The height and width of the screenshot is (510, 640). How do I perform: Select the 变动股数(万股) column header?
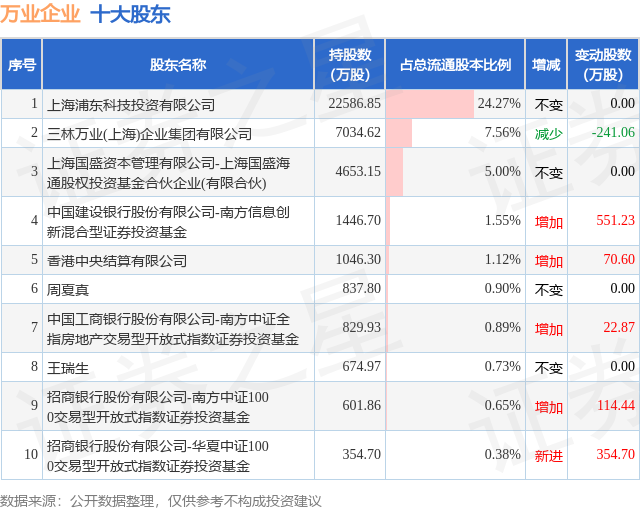coord(603,64)
